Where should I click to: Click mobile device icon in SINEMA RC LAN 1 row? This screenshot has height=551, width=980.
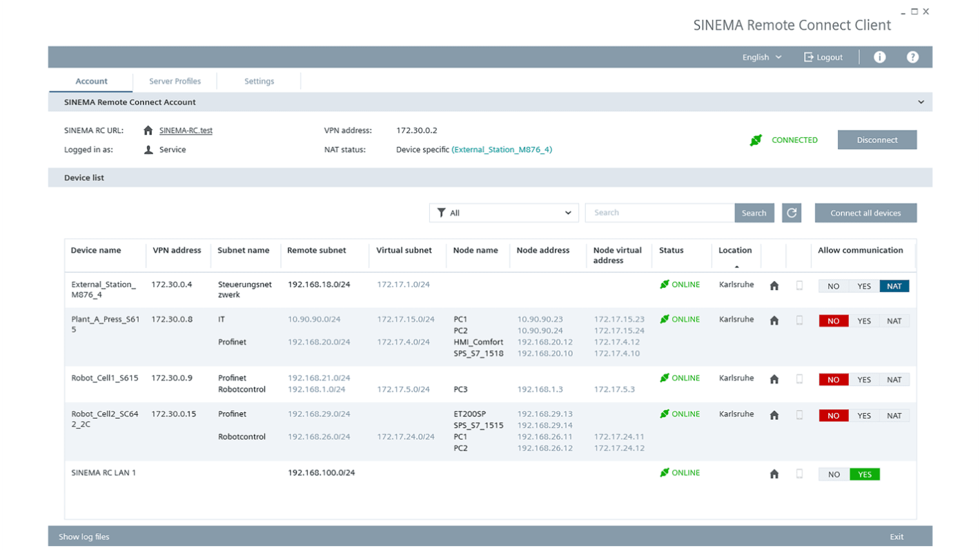coord(799,473)
